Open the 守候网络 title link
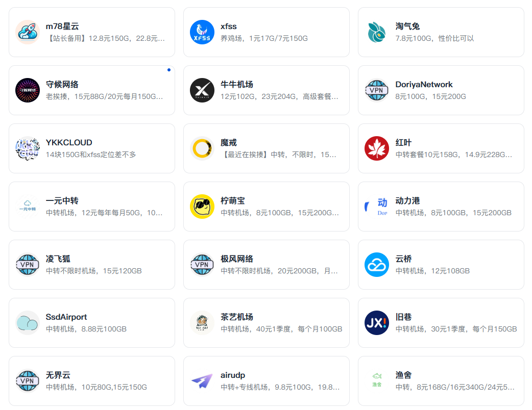Screen dimensions: 532x410 tap(62, 85)
